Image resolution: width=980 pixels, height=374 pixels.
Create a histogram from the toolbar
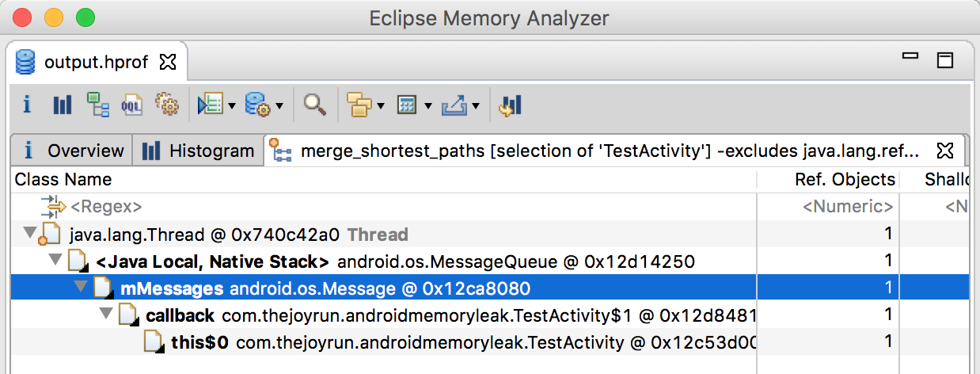coord(62,105)
